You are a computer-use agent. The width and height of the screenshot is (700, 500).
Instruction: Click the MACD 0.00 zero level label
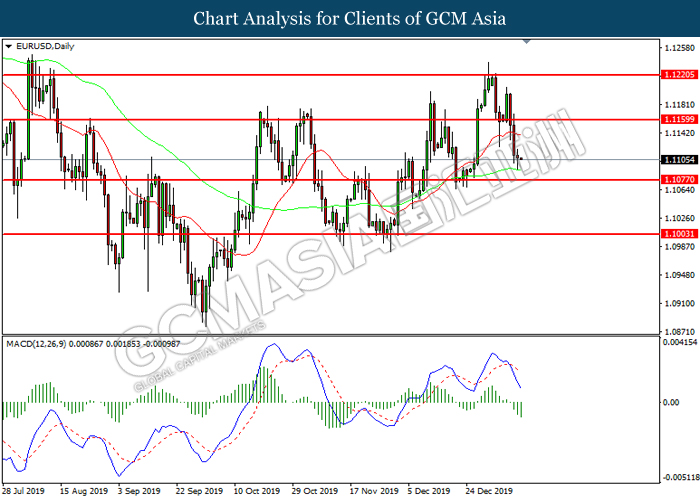pos(671,402)
